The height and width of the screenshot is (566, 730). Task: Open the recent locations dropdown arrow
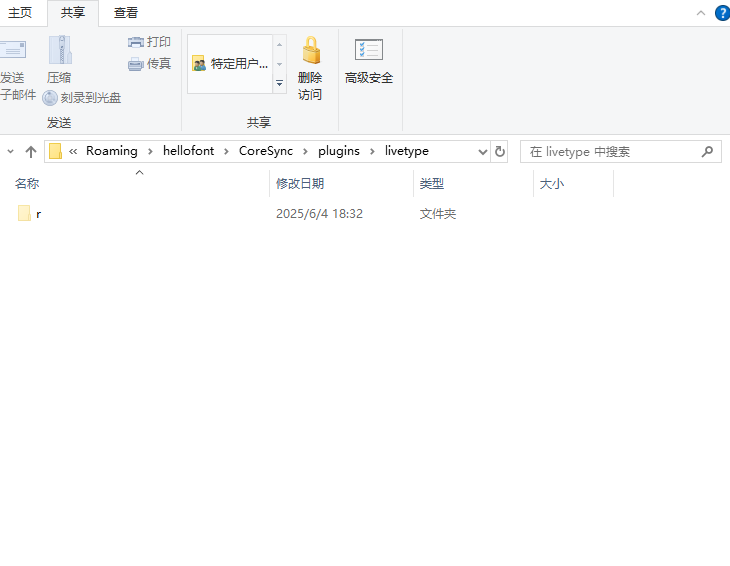10,151
